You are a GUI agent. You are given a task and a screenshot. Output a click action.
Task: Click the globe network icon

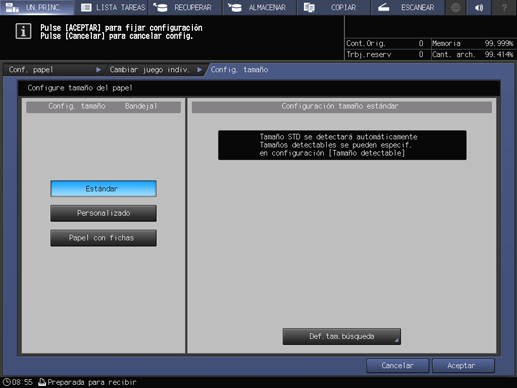(456, 7)
